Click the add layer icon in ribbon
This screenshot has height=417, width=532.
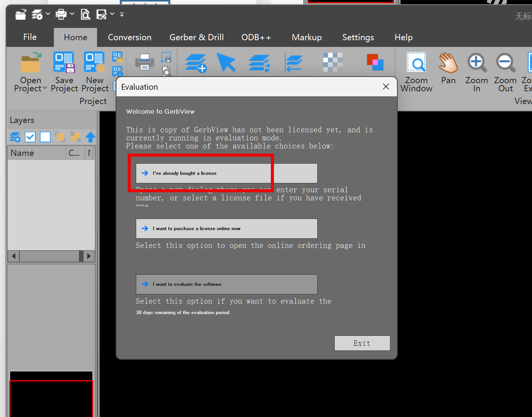click(x=196, y=63)
